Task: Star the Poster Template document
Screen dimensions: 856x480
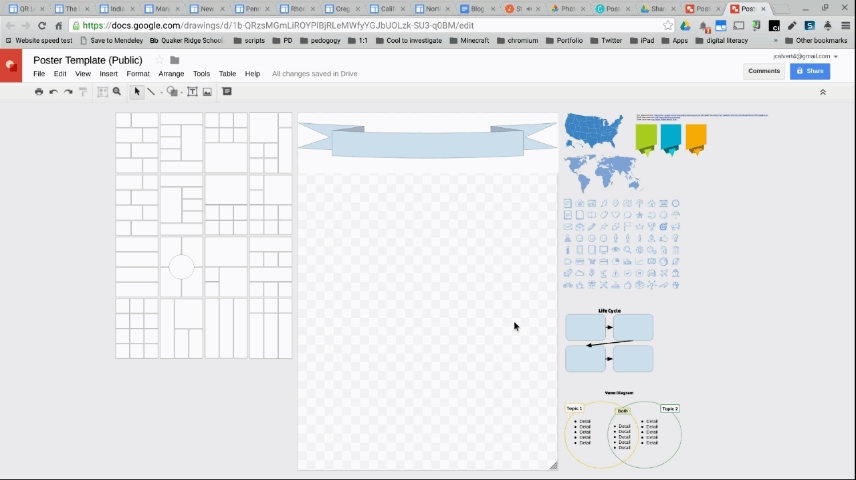Action: [x=159, y=60]
